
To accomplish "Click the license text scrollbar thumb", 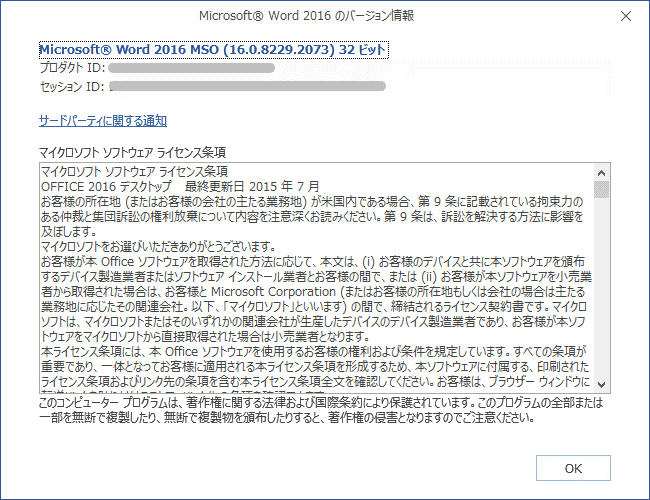I will pos(601,189).
